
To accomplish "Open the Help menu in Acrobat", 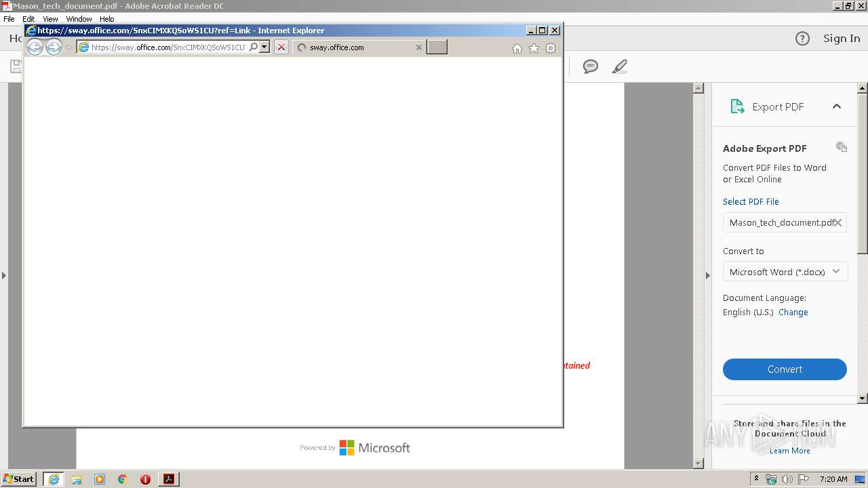I will (107, 19).
